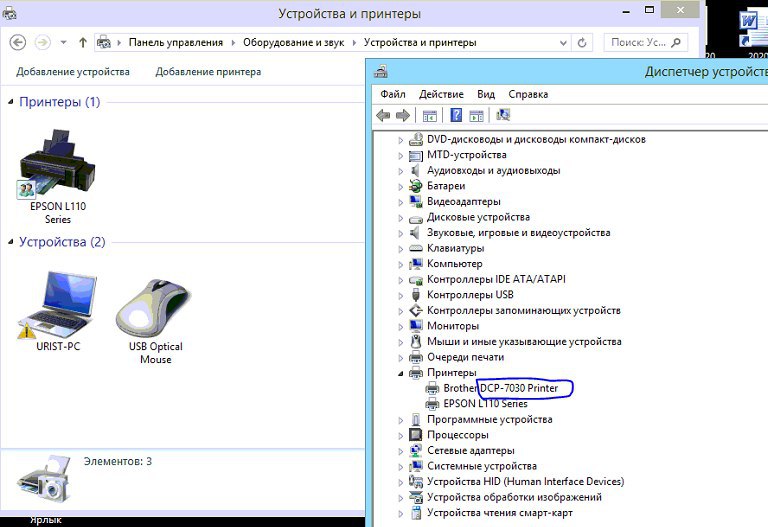Select 'Оборудование и звук' breadcrumb
This screenshot has height=527, width=768.
[x=294, y=43]
